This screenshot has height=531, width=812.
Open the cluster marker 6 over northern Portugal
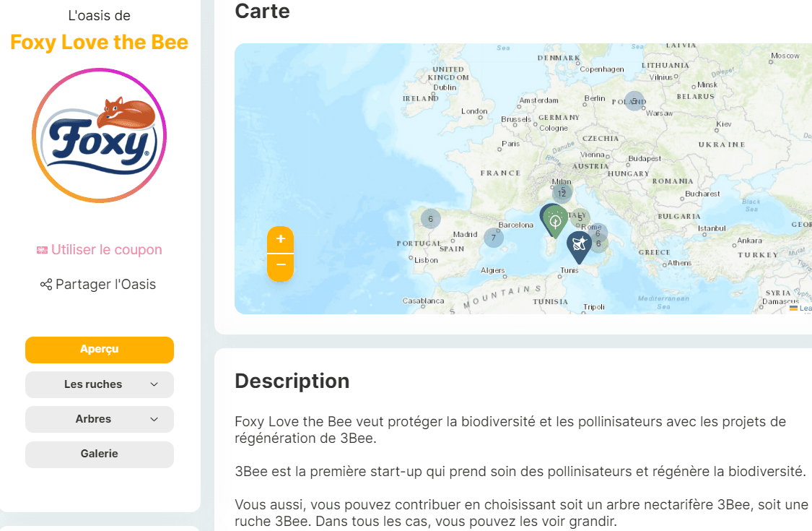pyautogui.click(x=430, y=219)
